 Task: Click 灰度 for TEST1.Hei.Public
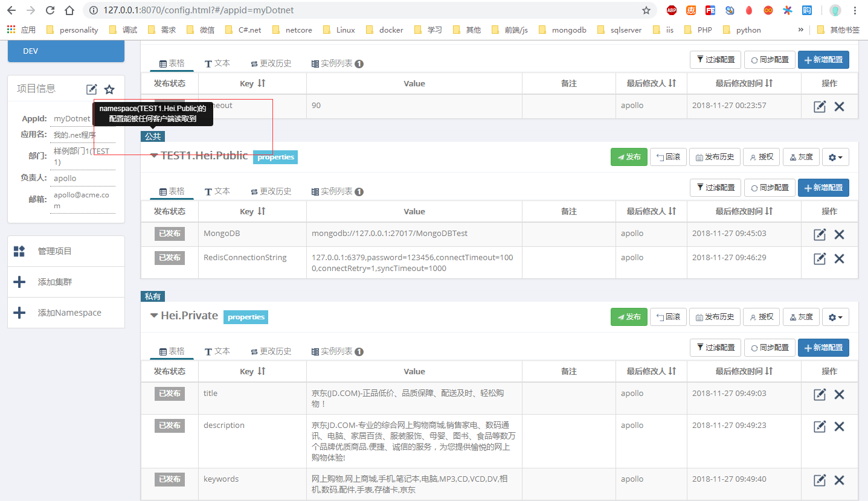coord(801,157)
